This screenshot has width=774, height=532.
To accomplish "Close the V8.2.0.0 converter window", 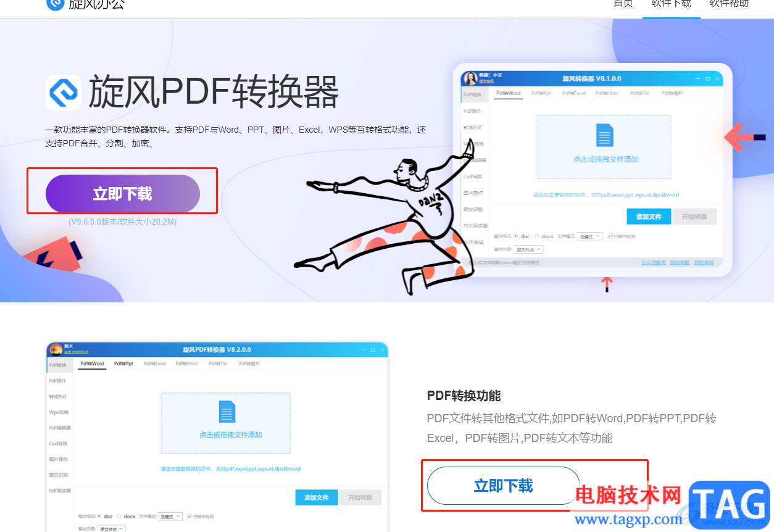I will [383, 350].
